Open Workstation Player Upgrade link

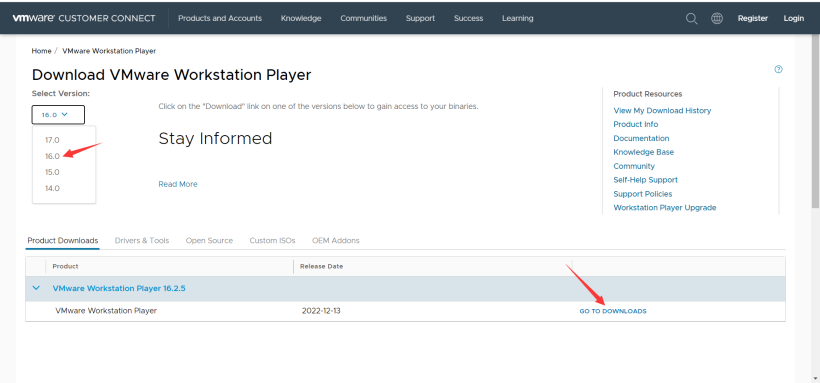coord(665,207)
